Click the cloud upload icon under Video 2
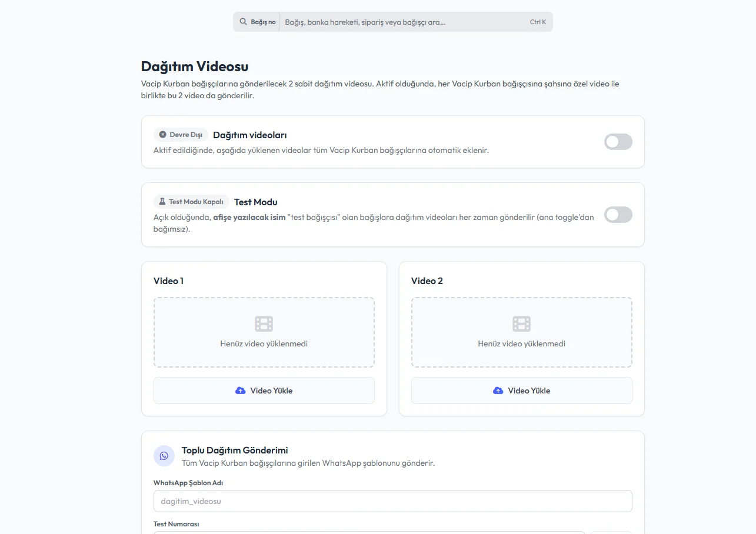The width and height of the screenshot is (756, 534). 498,391
